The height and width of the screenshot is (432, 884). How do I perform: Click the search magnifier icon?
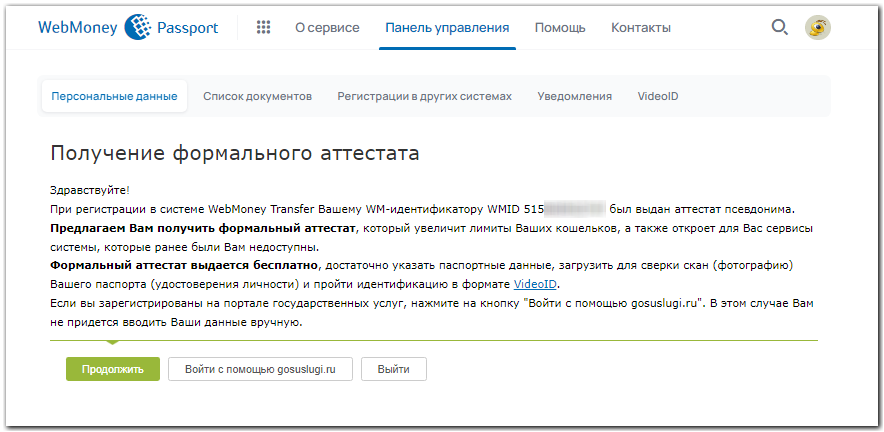click(779, 27)
